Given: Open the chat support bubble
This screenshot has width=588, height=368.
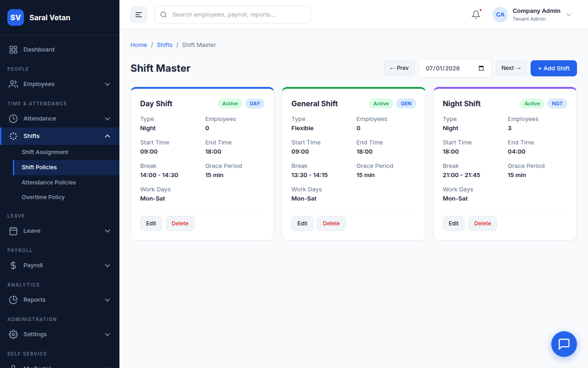Looking at the screenshot, I should [x=564, y=344].
